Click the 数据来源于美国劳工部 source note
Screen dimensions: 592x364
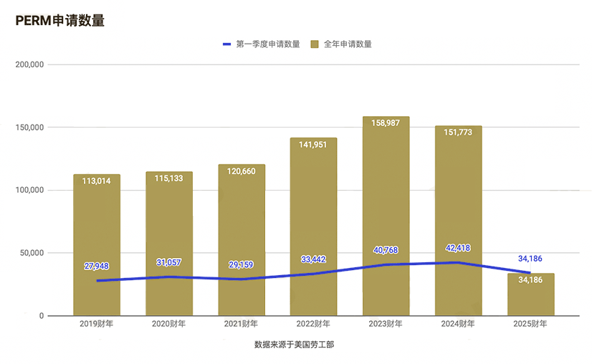click(x=294, y=345)
